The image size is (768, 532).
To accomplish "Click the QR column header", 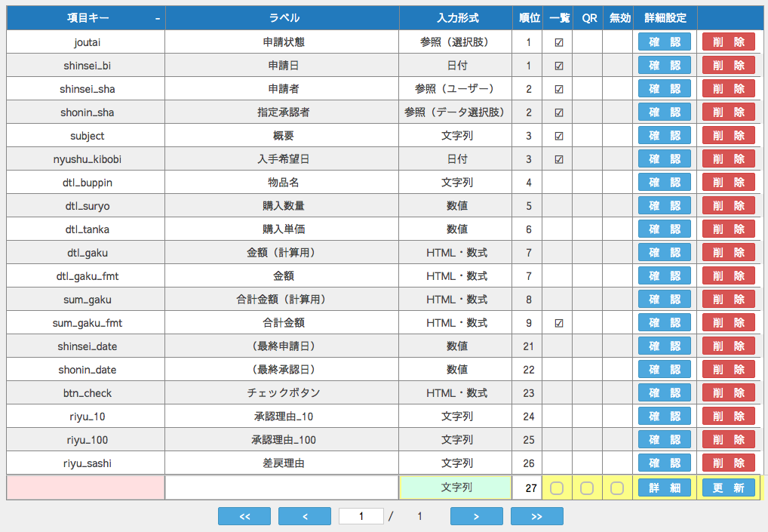I will click(x=588, y=18).
